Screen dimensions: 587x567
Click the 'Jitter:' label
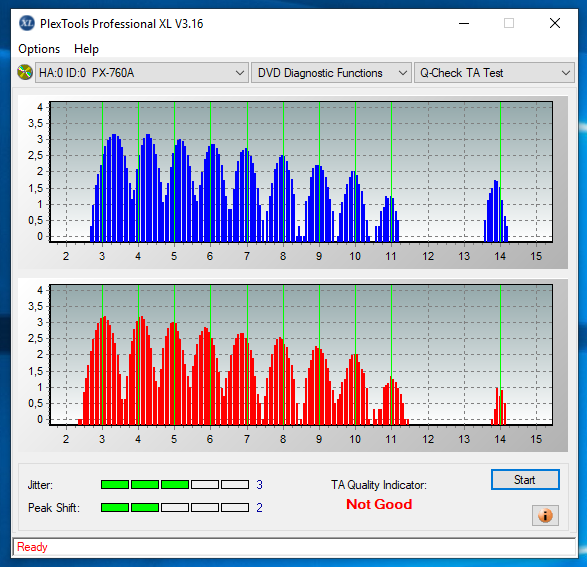point(40,485)
